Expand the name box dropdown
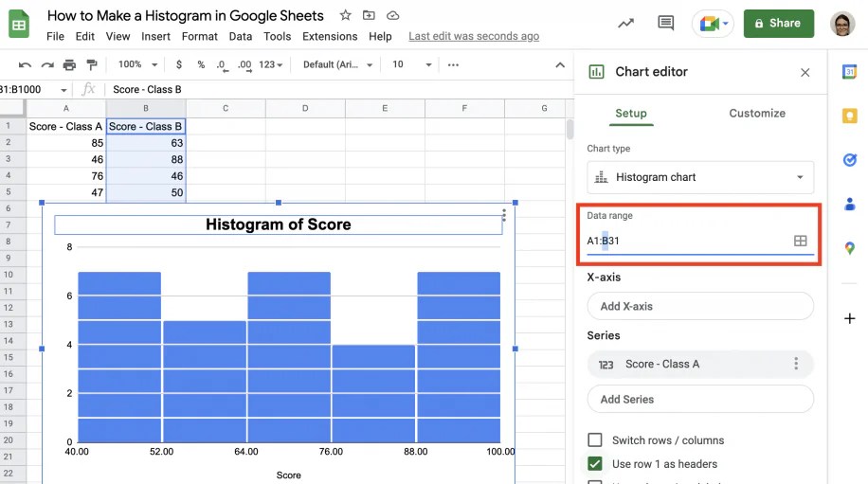 point(63,90)
